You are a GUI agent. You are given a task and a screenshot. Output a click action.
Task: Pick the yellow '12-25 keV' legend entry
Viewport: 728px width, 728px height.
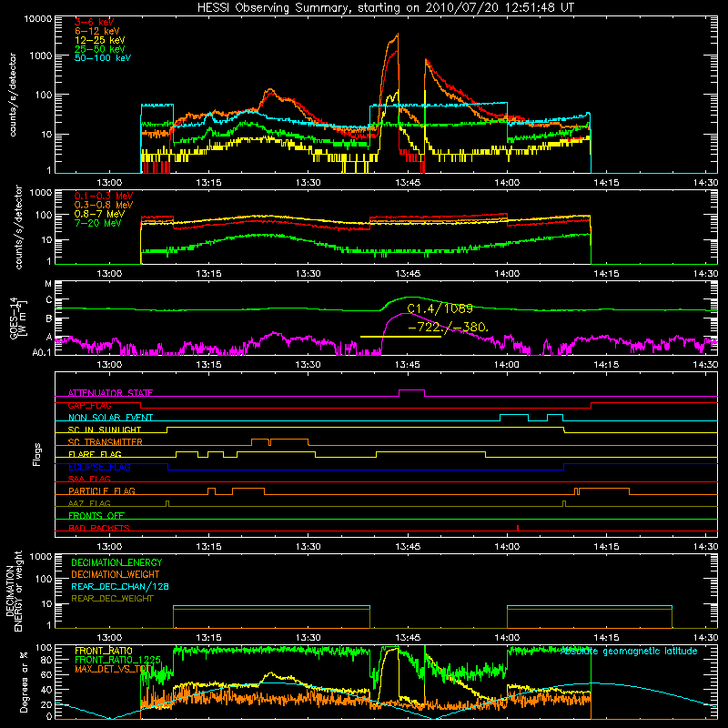point(100,40)
